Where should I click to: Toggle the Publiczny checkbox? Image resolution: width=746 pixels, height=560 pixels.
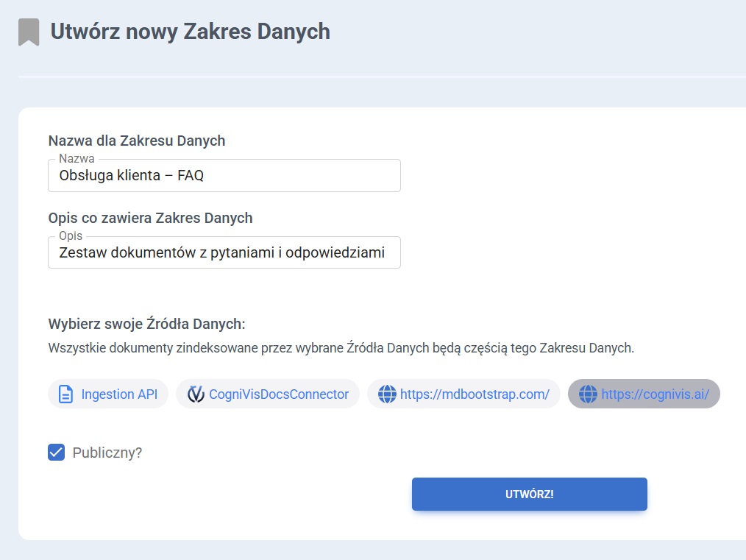point(56,453)
